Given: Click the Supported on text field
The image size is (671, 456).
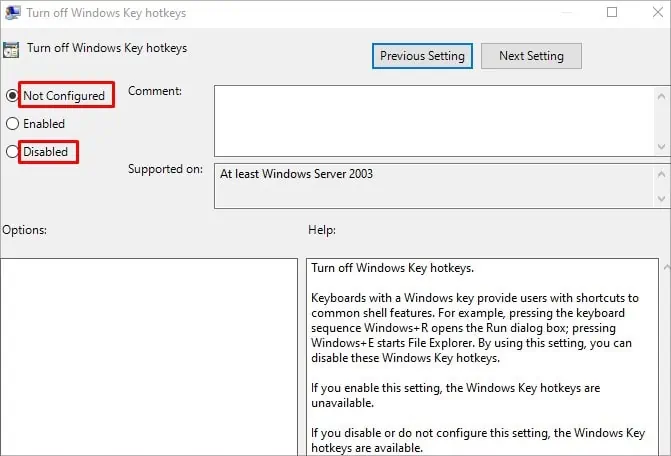Looking at the screenshot, I should (x=430, y=185).
